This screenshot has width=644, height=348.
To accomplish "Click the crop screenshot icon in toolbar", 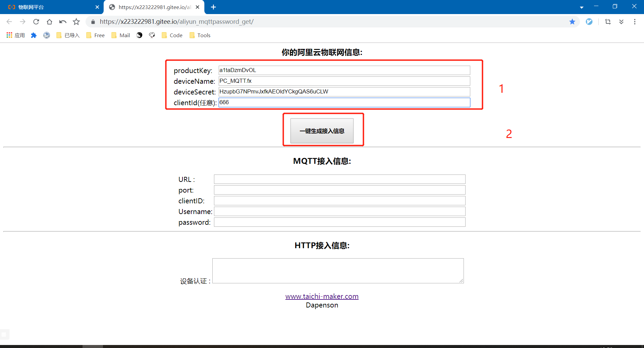I will pos(608,22).
